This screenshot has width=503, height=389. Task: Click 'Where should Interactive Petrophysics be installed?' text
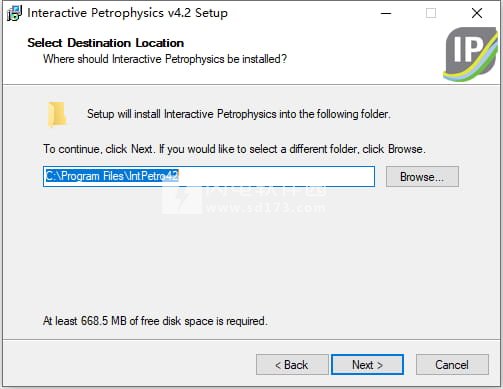coord(165,59)
